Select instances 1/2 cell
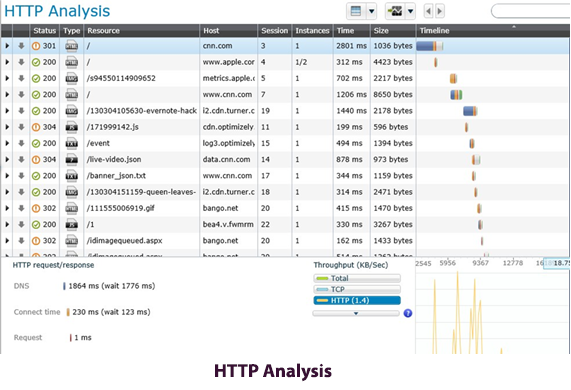The image size is (571, 390). [301, 62]
